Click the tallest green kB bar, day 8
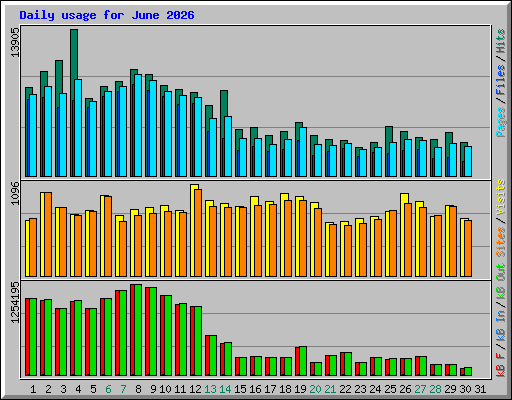The width and height of the screenshot is (512, 400). pyautogui.click(x=138, y=330)
